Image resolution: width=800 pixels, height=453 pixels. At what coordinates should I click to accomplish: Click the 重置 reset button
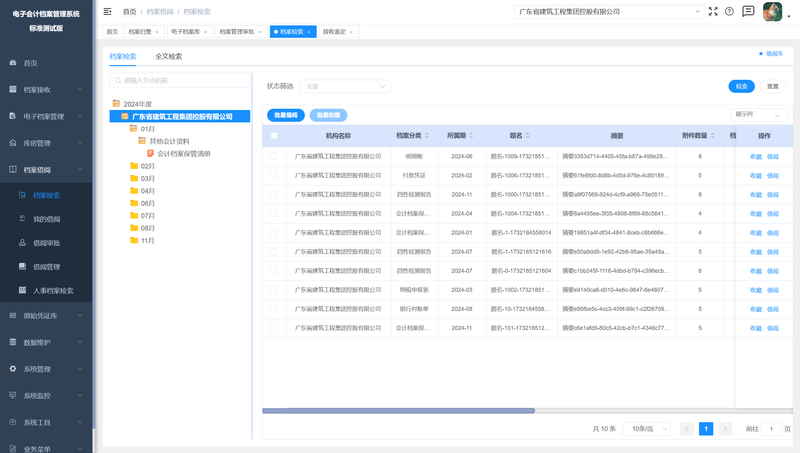tap(772, 86)
